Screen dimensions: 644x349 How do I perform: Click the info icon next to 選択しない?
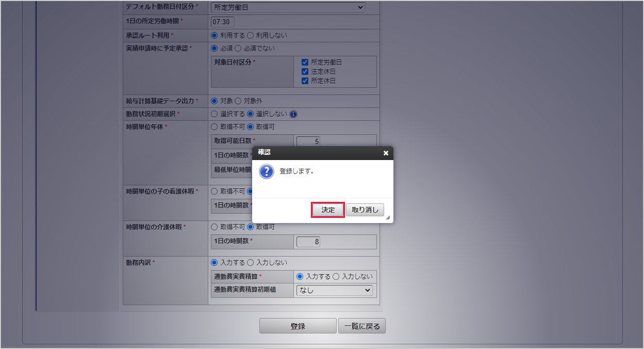point(293,114)
